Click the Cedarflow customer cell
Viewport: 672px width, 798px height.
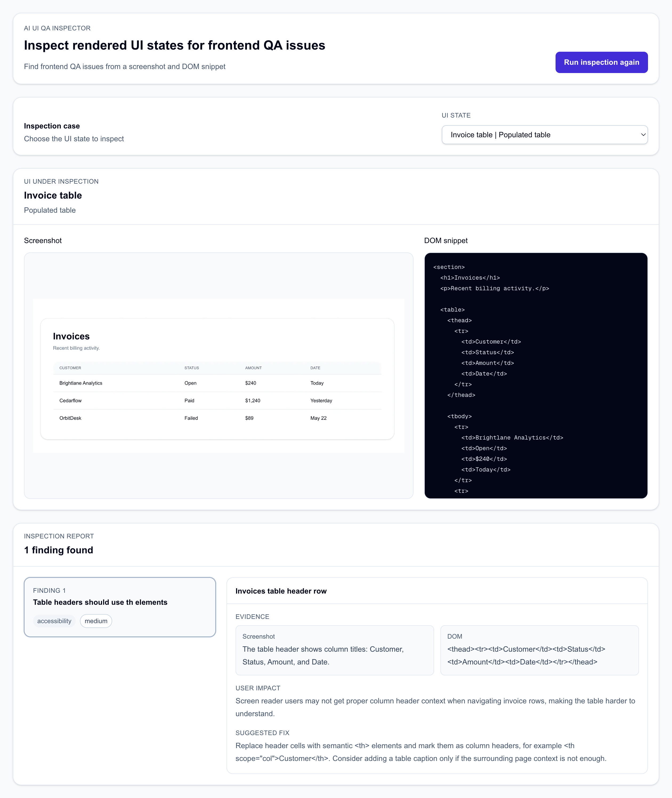click(x=70, y=401)
